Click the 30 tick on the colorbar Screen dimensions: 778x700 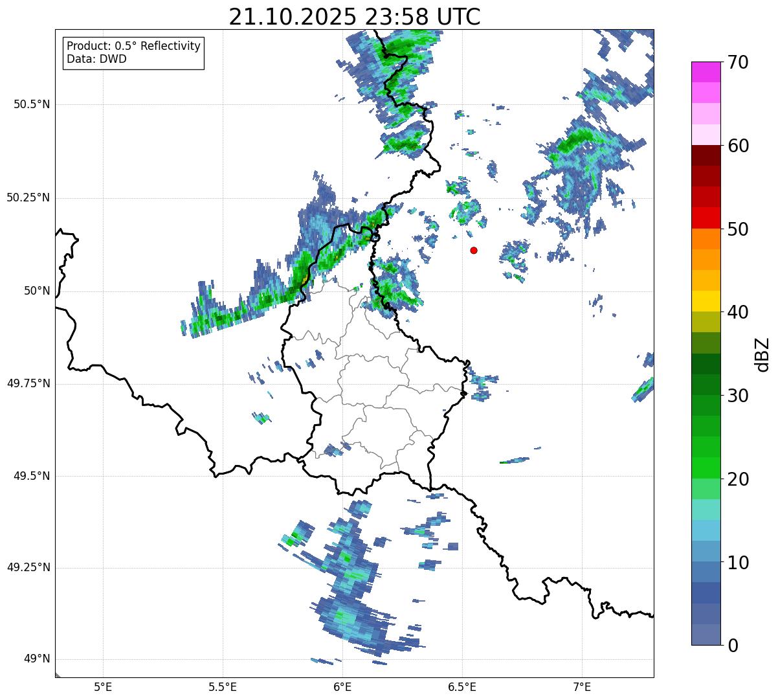738,396
